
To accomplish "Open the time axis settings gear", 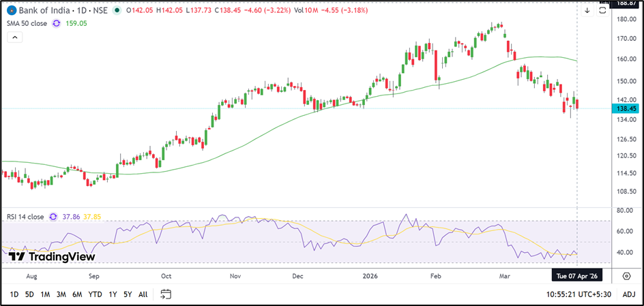I will tap(626, 275).
